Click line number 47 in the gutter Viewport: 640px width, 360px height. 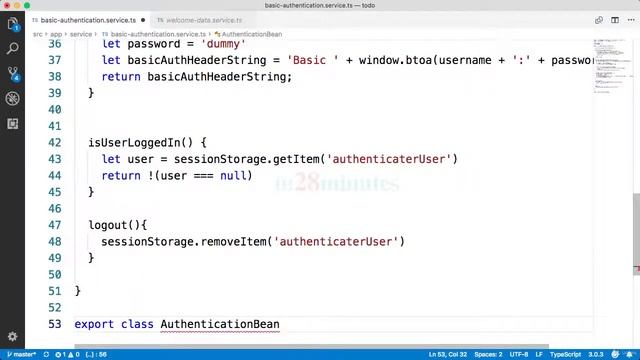tap(55, 225)
